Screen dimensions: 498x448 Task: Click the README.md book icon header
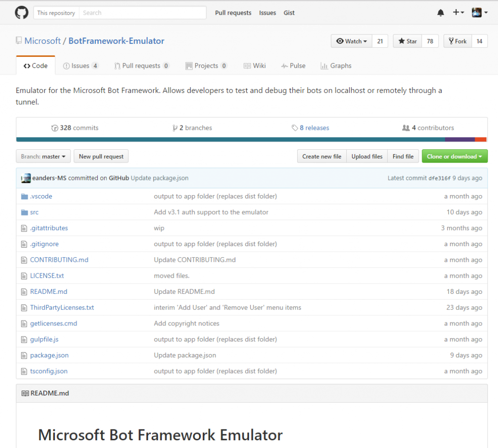(x=25, y=394)
